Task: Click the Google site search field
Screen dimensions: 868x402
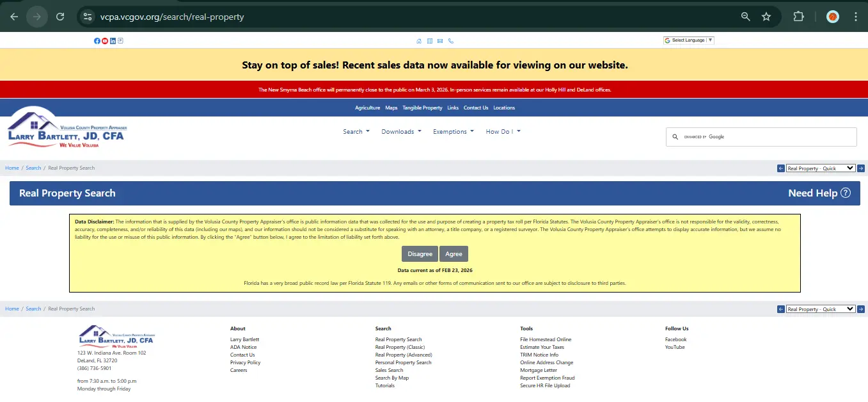Action: click(x=768, y=137)
